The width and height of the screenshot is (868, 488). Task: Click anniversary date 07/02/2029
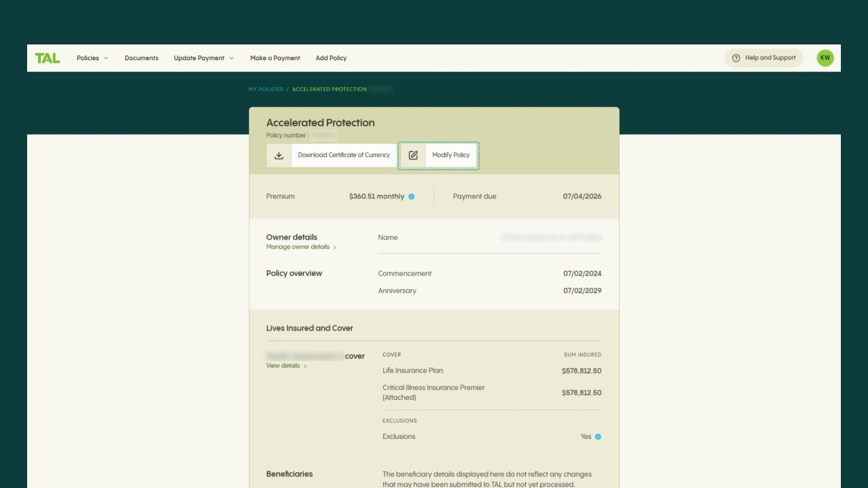click(582, 291)
